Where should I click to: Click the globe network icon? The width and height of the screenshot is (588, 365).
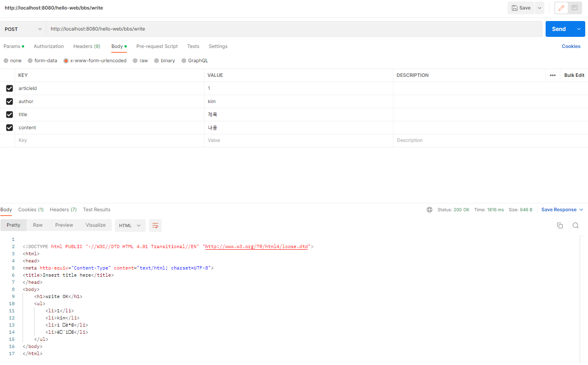click(430, 210)
